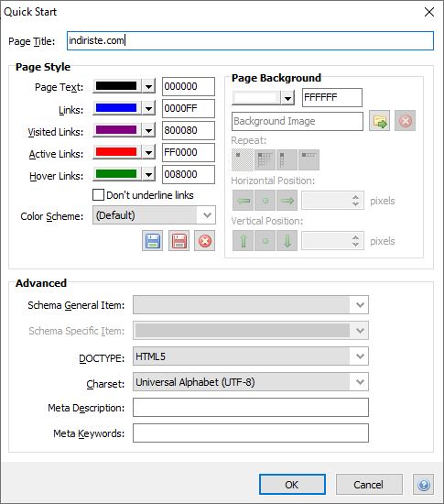444x504 pixels.
Task: Click the red save-as color scheme icon
Action: click(x=179, y=241)
